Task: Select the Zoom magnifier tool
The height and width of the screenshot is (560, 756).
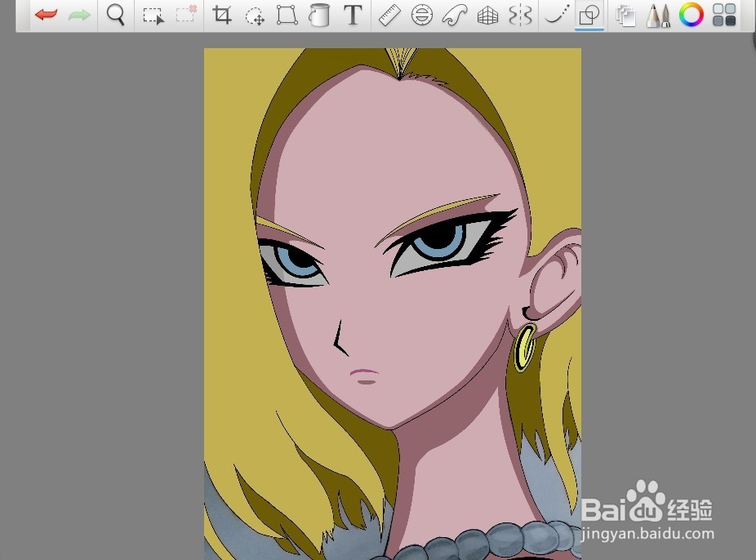Action: pyautogui.click(x=116, y=15)
